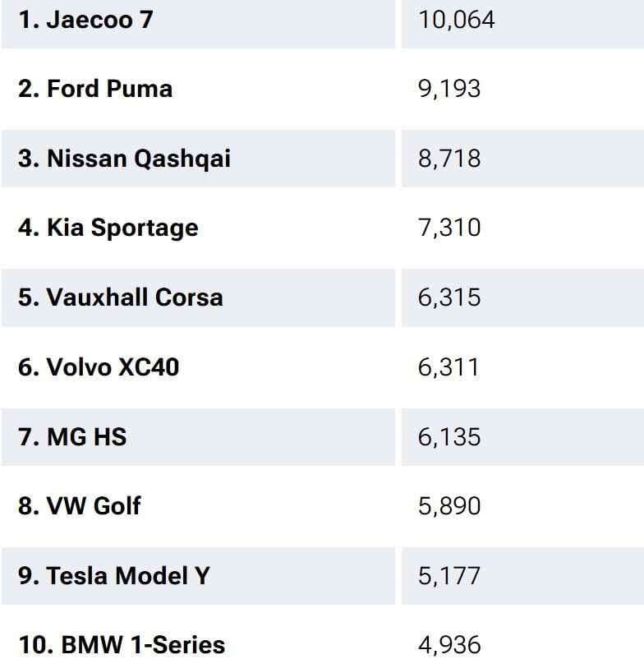Click the 6,311 figure
This screenshot has height=659, width=644.
click(x=448, y=367)
